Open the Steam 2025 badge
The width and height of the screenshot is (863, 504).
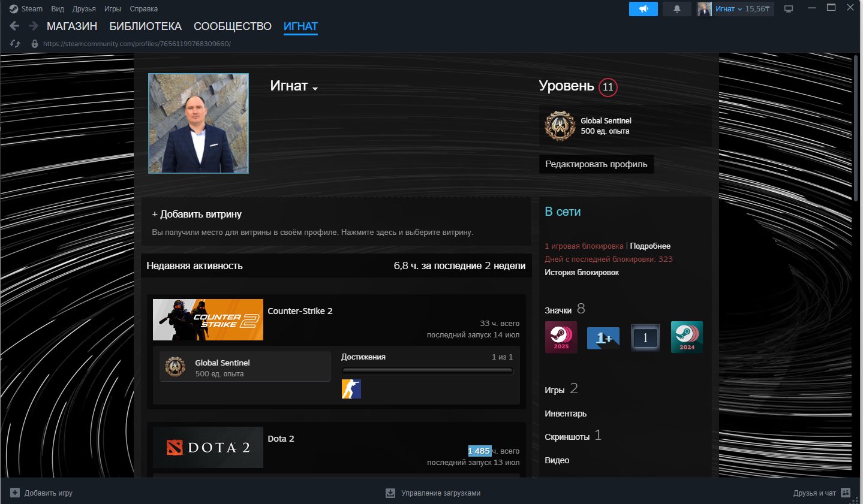[561, 337]
